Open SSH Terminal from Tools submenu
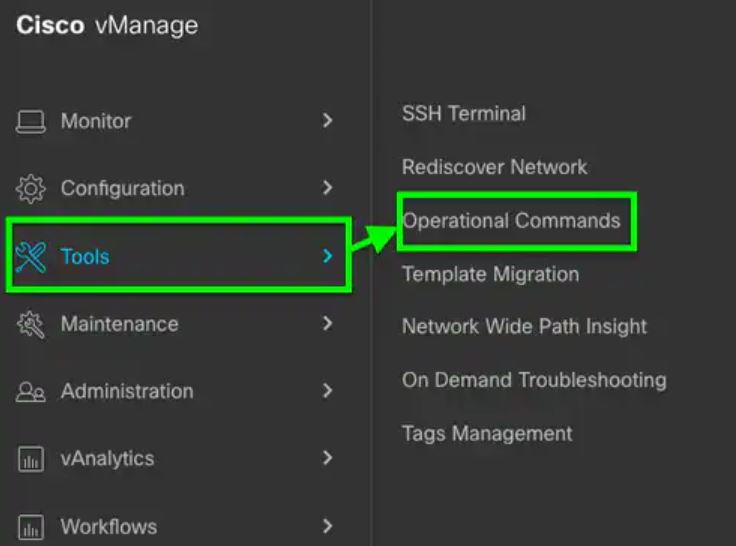Image resolution: width=736 pixels, height=546 pixels. coord(463,113)
